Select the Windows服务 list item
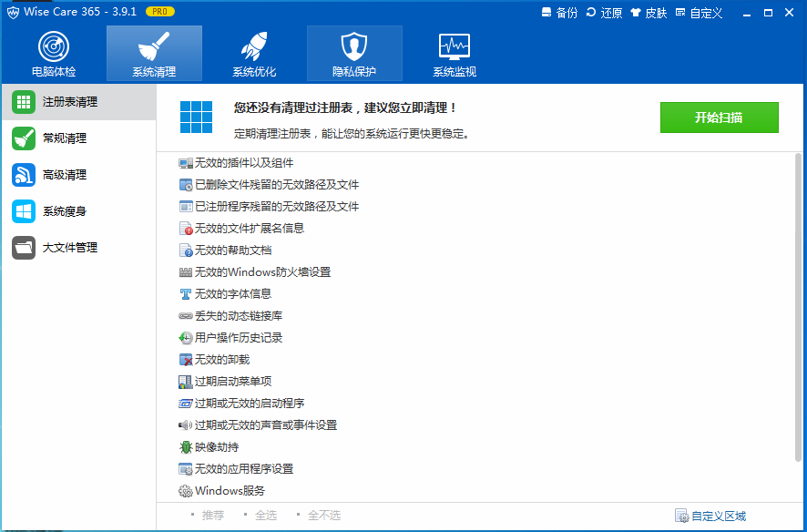The image size is (807, 532). (229, 491)
